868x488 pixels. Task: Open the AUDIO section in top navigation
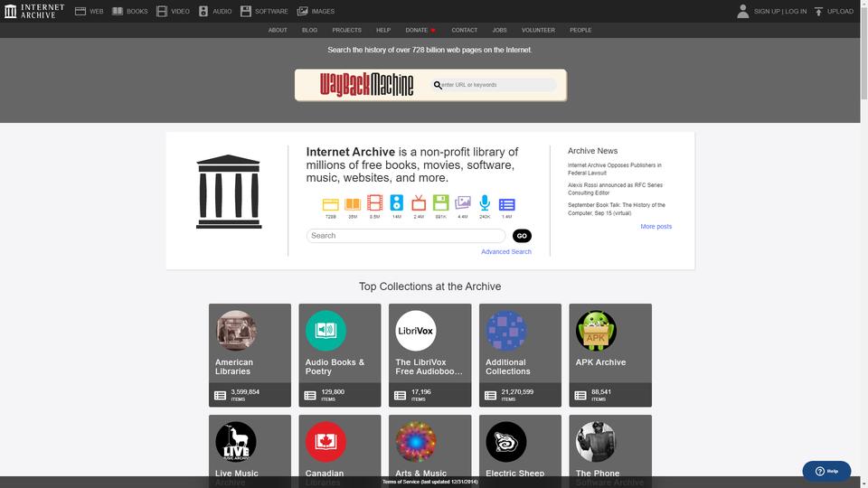215,11
